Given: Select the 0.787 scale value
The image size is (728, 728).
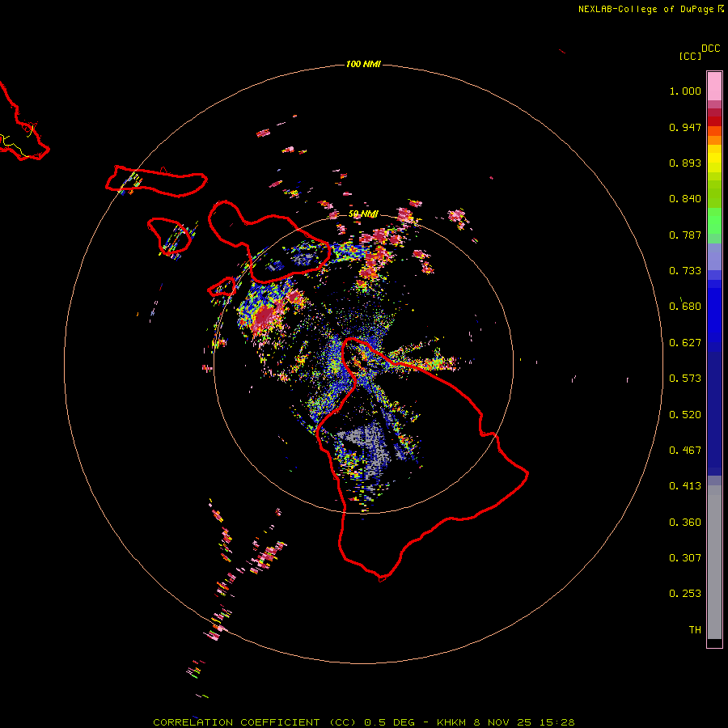Looking at the screenshot, I should 685,235.
